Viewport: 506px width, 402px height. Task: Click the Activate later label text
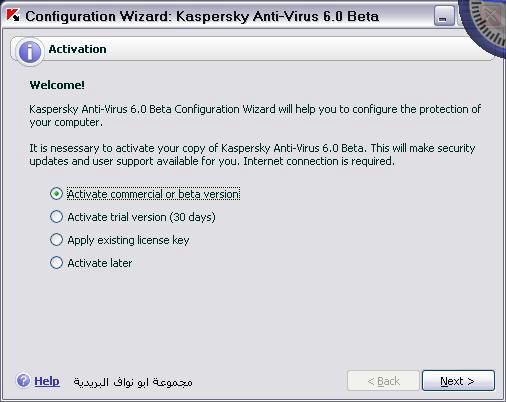coord(100,263)
